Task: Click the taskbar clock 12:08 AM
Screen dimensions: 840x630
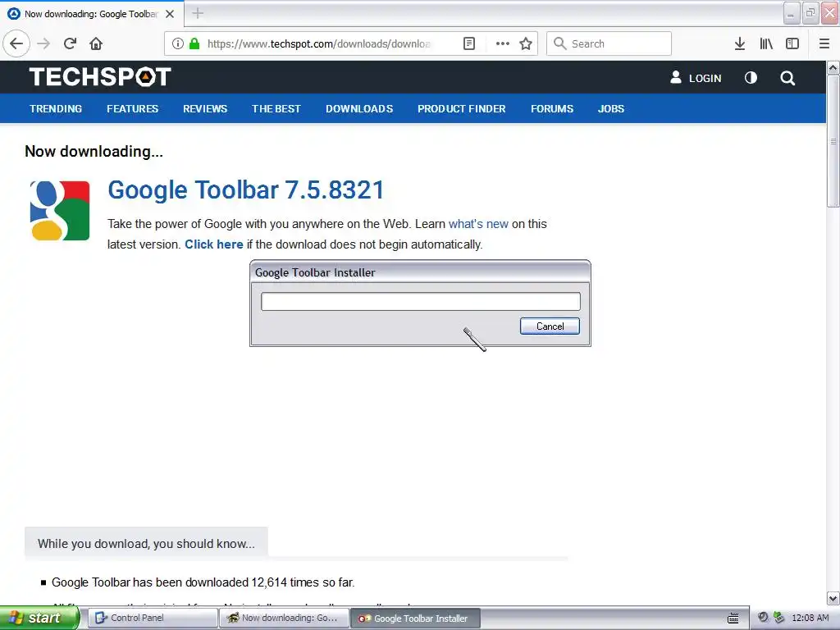Action: point(810,619)
